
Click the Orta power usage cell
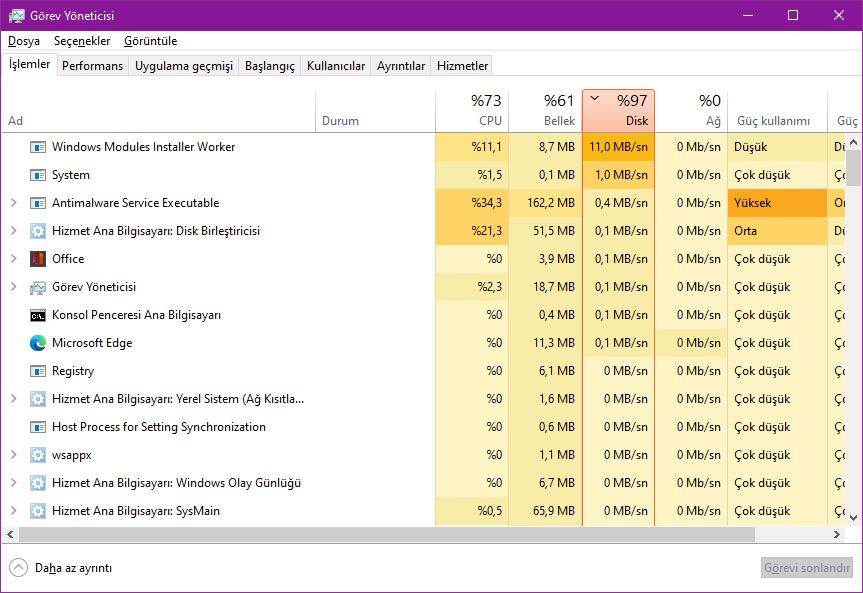click(x=777, y=231)
